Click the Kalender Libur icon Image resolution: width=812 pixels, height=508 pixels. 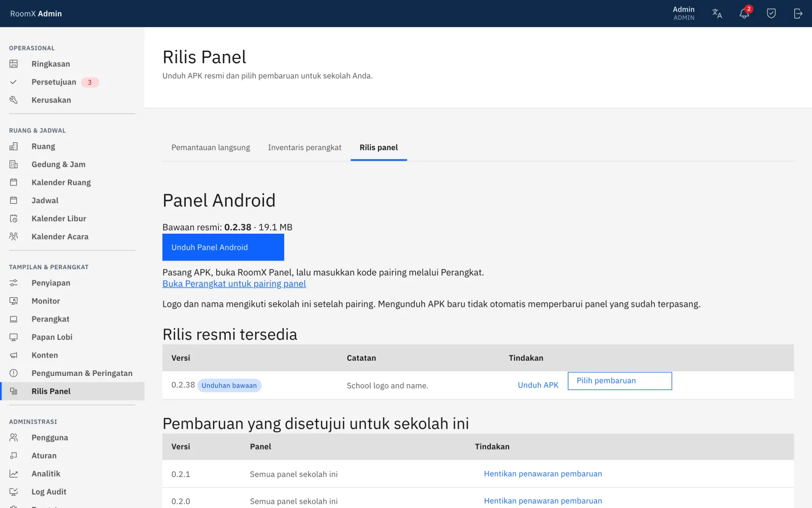(x=14, y=218)
